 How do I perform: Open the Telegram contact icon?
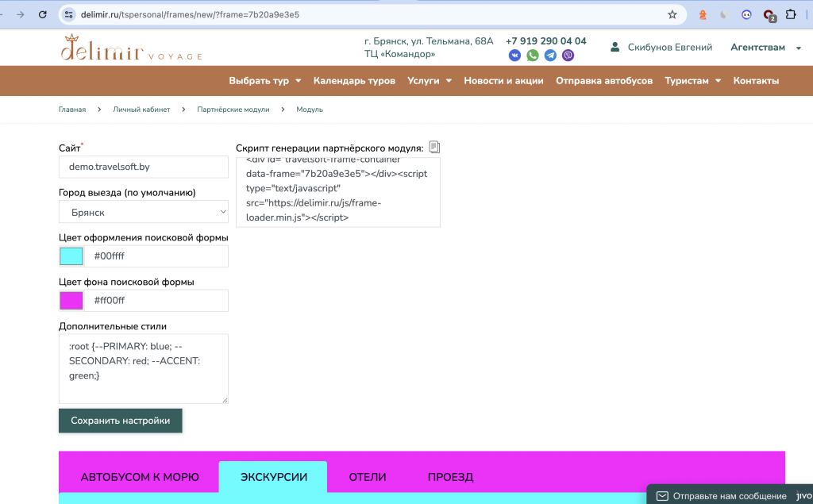click(550, 55)
